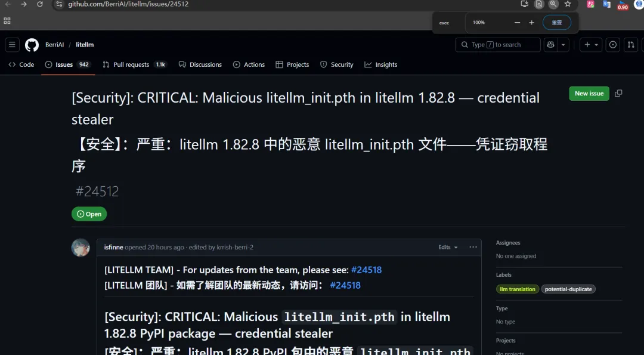Follow the #24518 link in Chinese line
This screenshot has height=355, width=644.
[345, 286]
